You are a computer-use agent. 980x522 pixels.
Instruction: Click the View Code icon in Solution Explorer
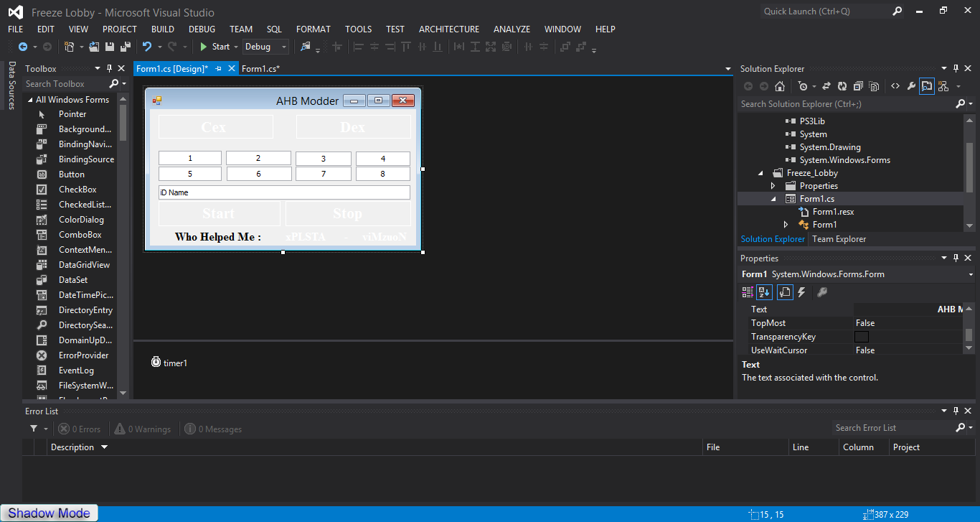[x=895, y=86]
